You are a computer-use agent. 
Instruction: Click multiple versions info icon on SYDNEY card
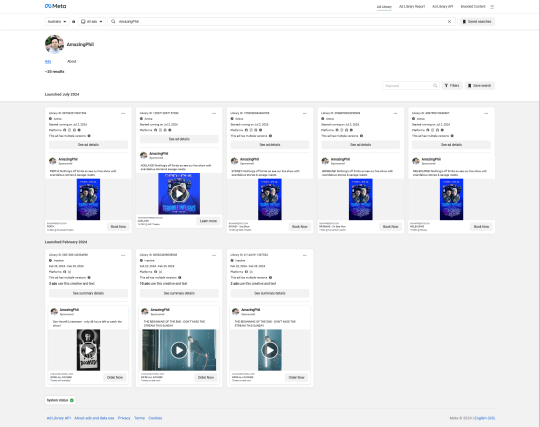coord(270,136)
